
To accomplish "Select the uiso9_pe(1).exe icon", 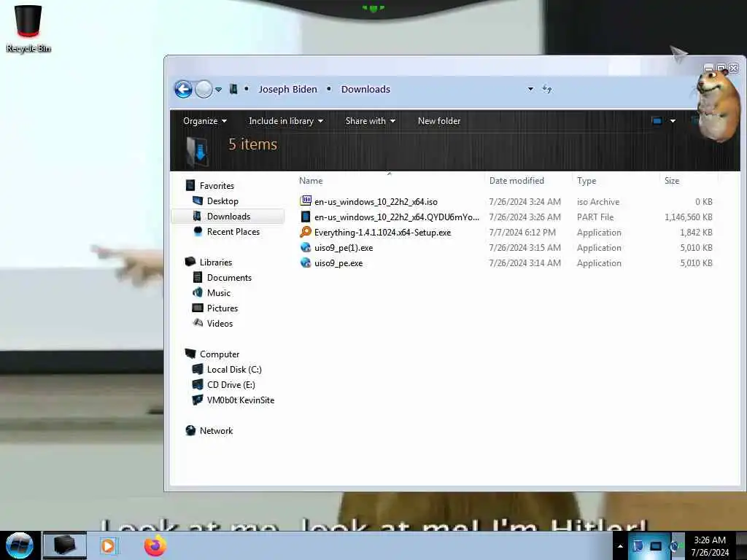I will coord(306,248).
